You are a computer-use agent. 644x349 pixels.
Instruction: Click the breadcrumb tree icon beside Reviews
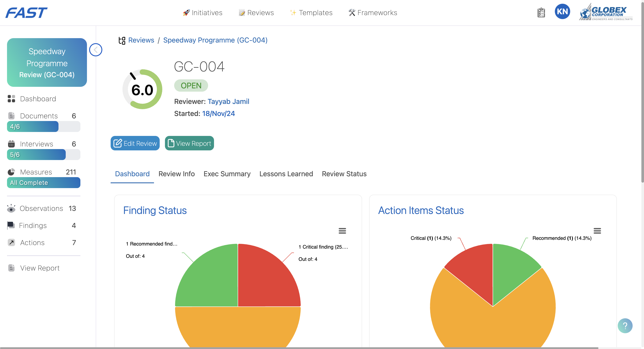(122, 40)
